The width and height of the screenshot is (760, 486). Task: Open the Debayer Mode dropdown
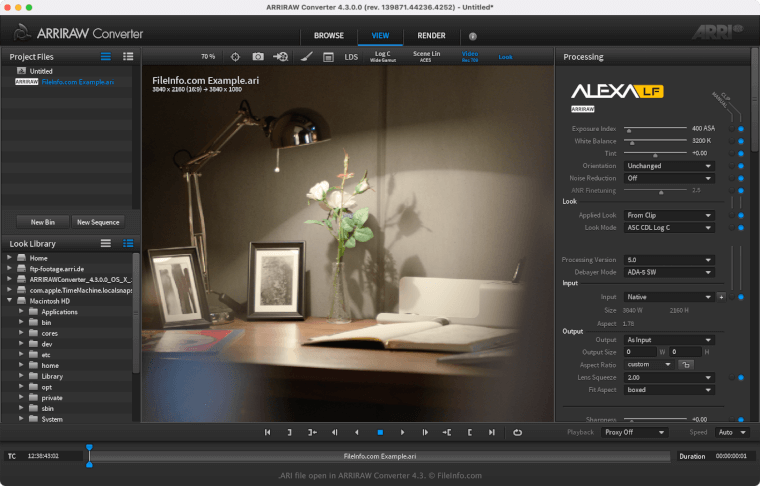click(x=669, y=272)
